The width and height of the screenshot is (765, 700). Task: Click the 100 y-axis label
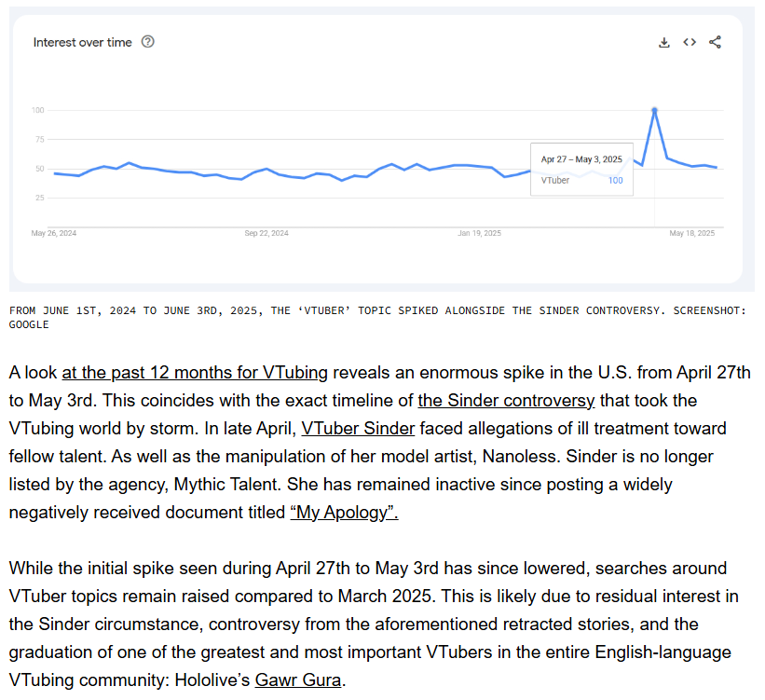(x=37, y=110)
